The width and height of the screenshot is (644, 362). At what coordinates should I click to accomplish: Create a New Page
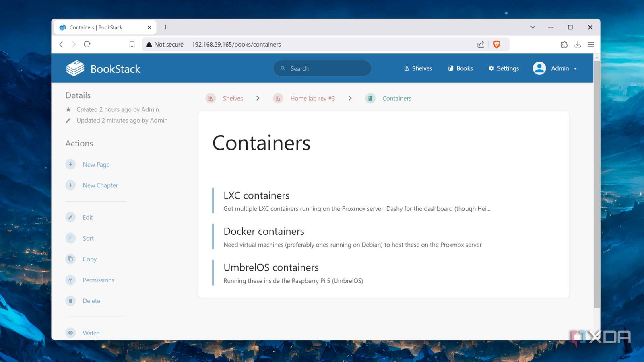click(x=96, y=164)
